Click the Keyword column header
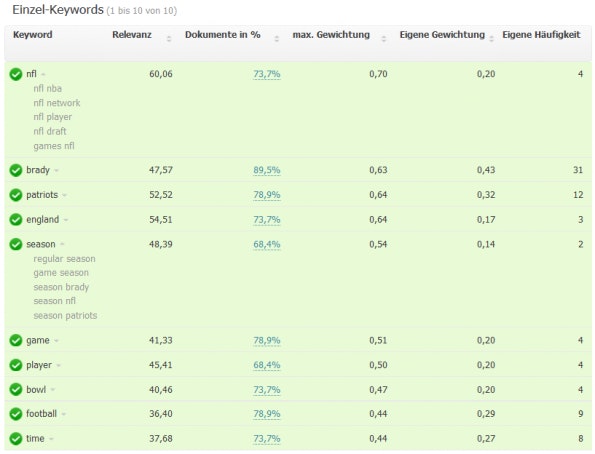This screenshot has width=595, height=454. pos(33,35)
